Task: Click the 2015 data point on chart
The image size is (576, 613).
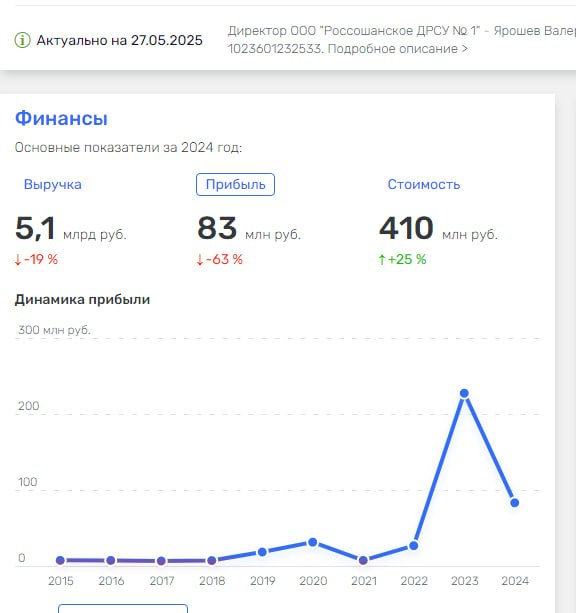Action: point(60,560)
